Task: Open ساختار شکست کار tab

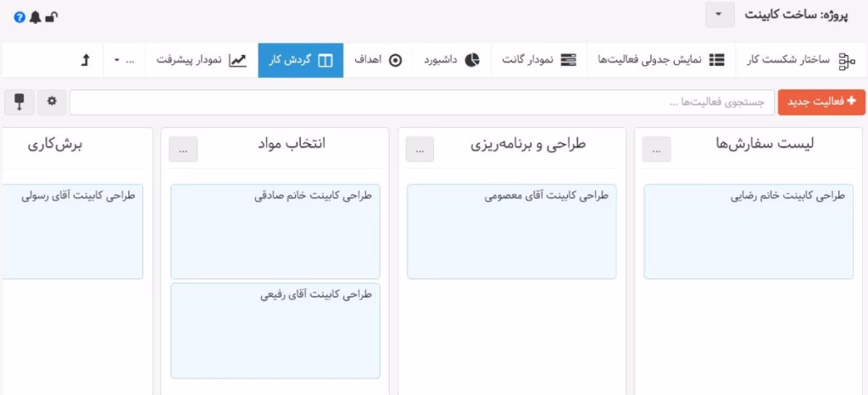Action: pos(801,60)
